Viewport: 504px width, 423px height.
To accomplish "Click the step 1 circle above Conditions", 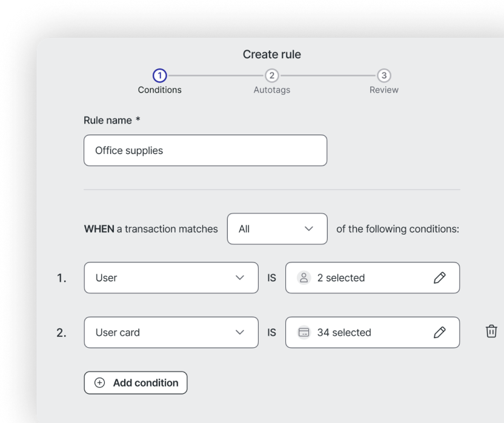I will (159, 76).
